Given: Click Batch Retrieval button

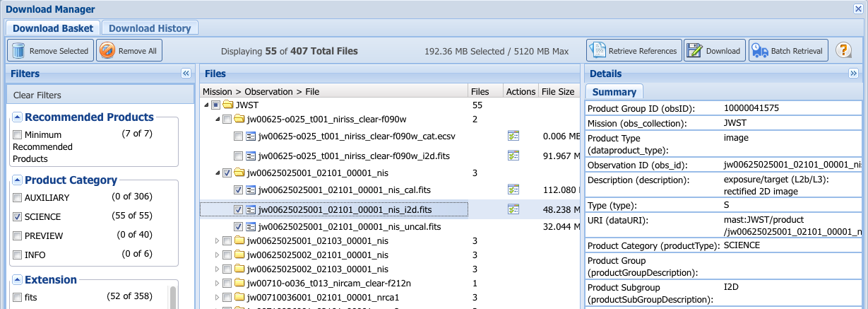Looking at the screenshot, I should tap(788, 51).
